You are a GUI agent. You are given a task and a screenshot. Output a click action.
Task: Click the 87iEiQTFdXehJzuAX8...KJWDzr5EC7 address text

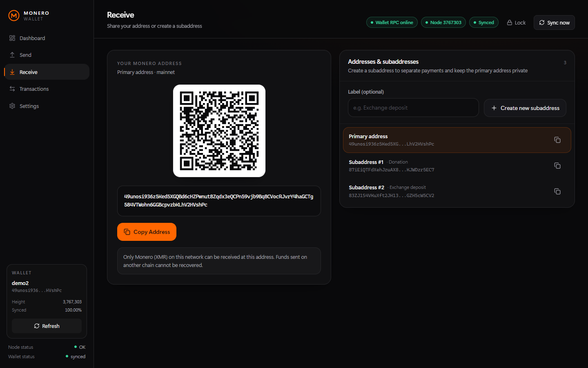(x=392, y=170)
